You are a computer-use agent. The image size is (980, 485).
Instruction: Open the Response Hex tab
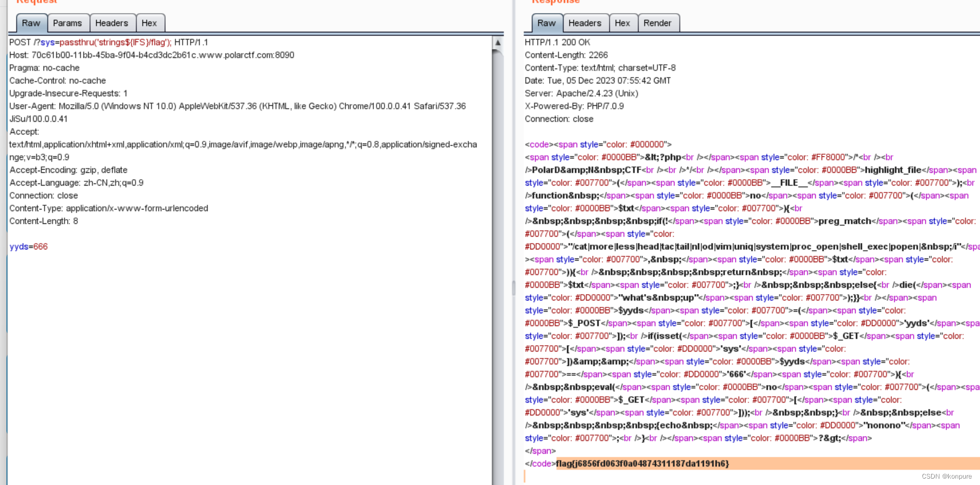click(622, 23)
